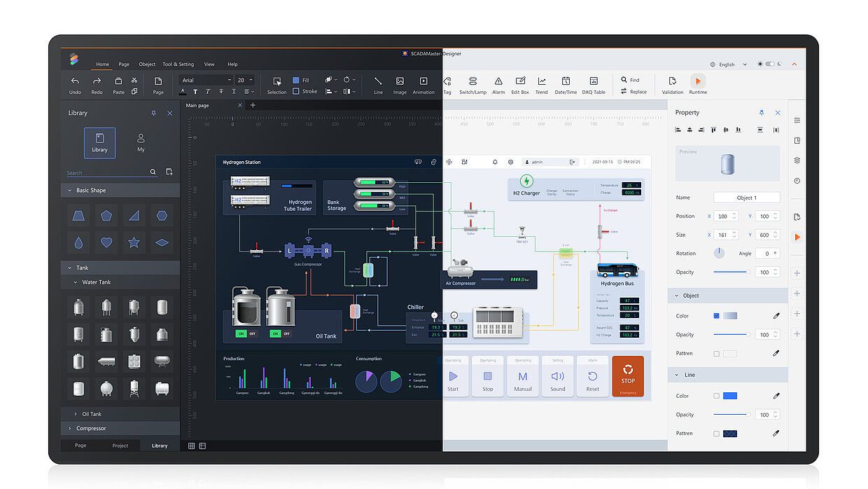Insert an Alarm widget from toolbar
Screen dimensions: 868x489
click(x=498, y=82)
